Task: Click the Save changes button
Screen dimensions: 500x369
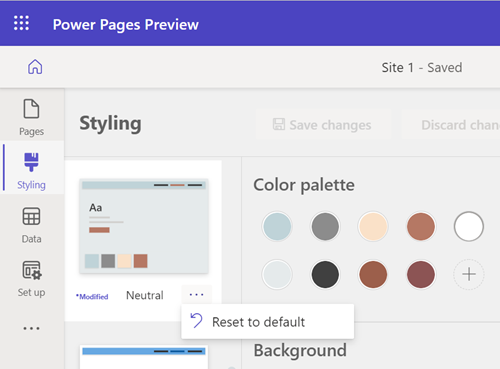Action: coord(323,125)
